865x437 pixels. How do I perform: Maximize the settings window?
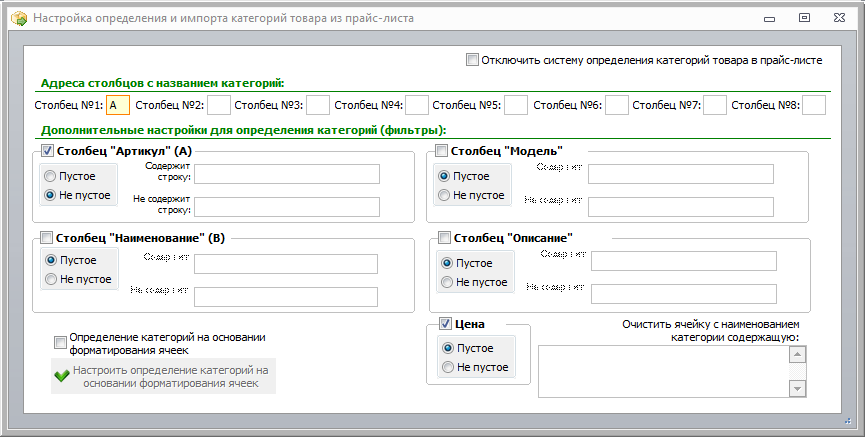coord(804,18)
